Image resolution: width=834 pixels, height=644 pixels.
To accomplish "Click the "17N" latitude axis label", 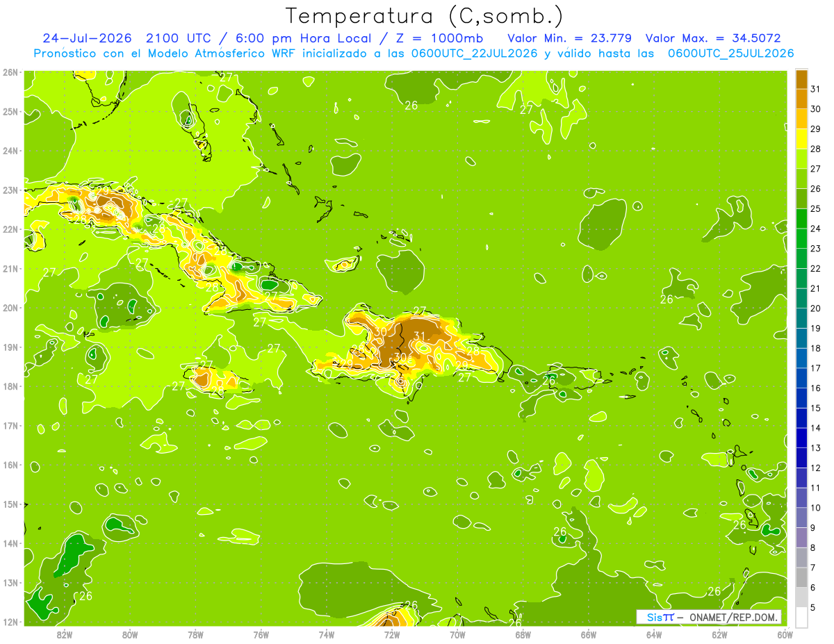I will (x=10, y=425).
